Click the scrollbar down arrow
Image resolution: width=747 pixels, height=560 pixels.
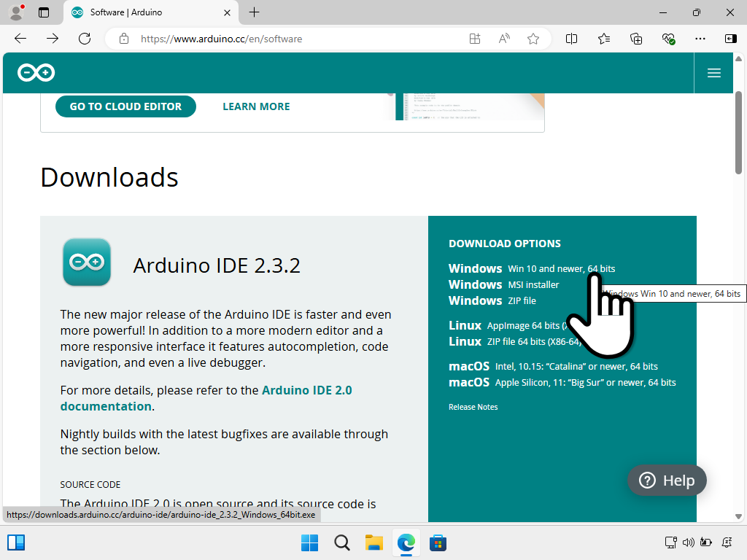click(738, 516)
